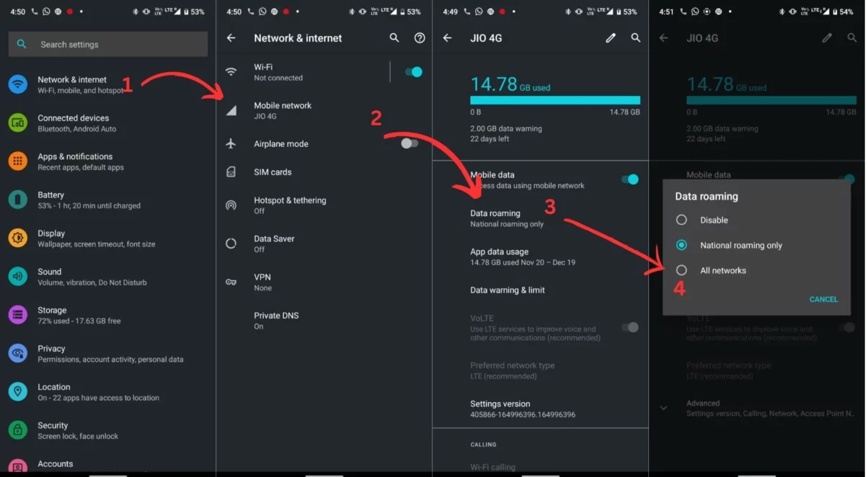
Task: Tap the Hotspot & tethering icon
Action: pyautogui.click(x=231, y=205)
